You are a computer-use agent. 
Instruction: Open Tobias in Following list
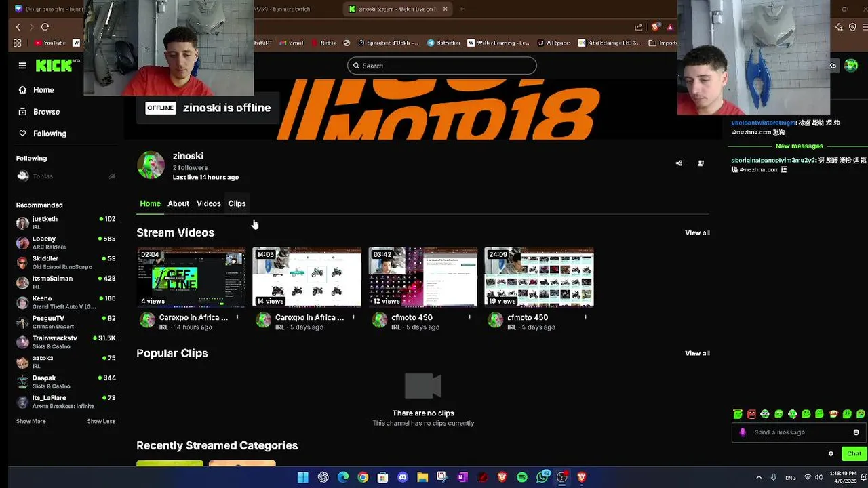(x=66, y=176)
